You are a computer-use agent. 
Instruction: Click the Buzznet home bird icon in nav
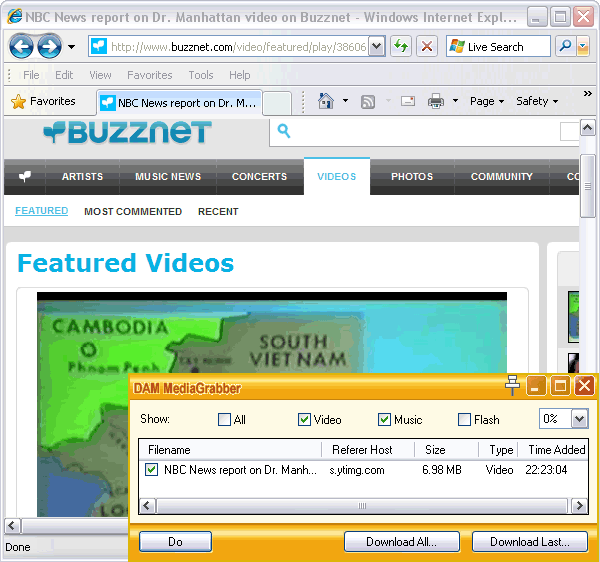point(25,176)
